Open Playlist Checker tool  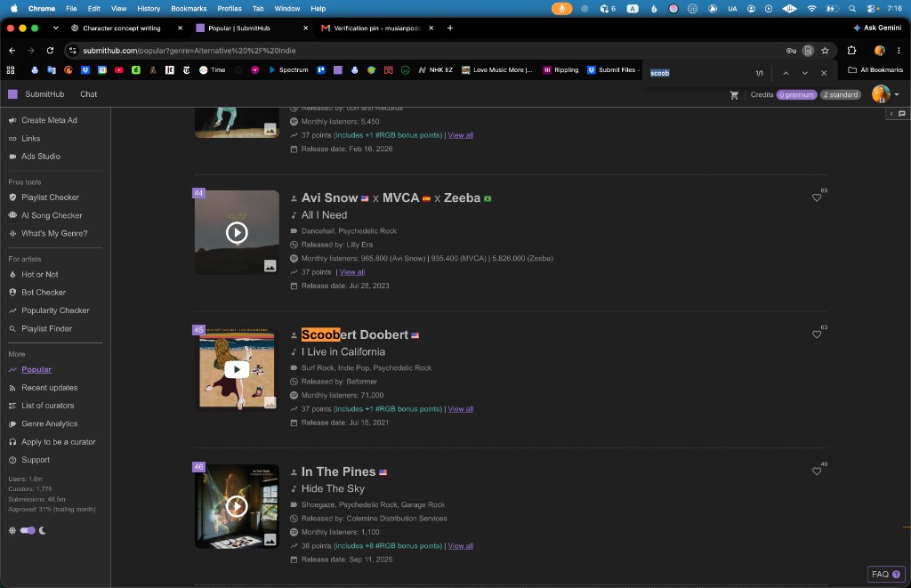point(50,197)
